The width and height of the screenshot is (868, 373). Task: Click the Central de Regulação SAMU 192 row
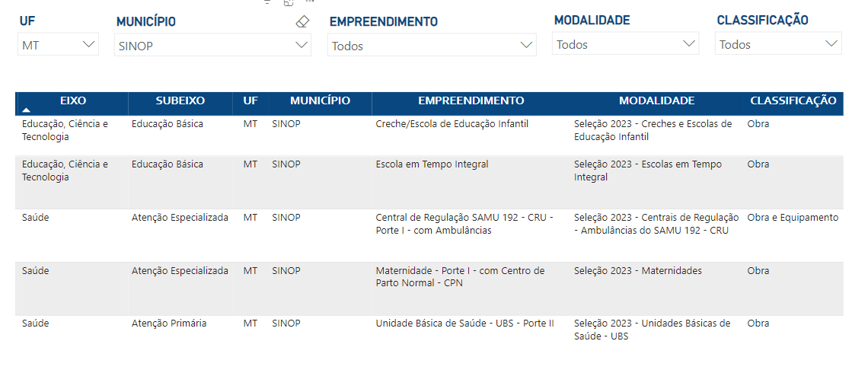click(x=464, y=224)
